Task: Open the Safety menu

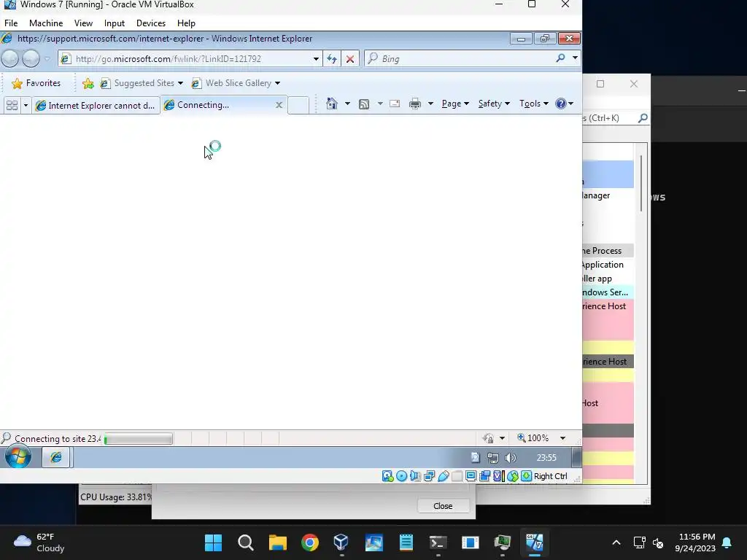Action: click(494, 104)
